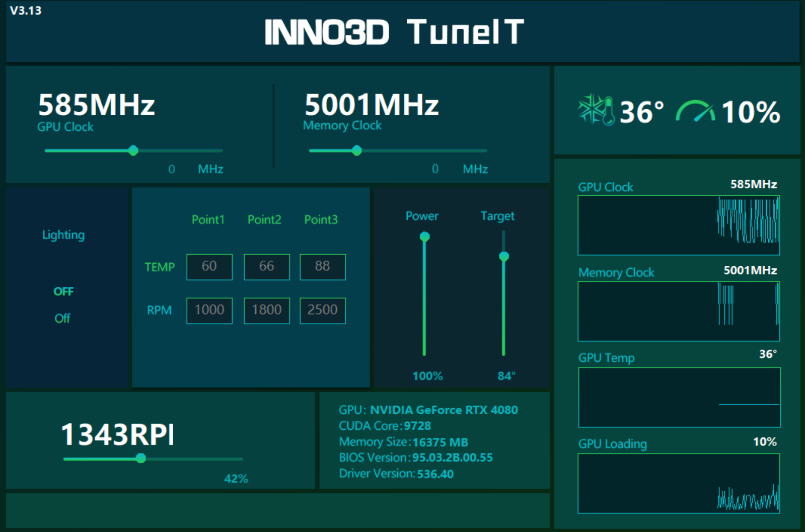Edit Point1 TEMP field showing 60
The width and height of the screenshot is (805, 532).
[x=209, y=267]
